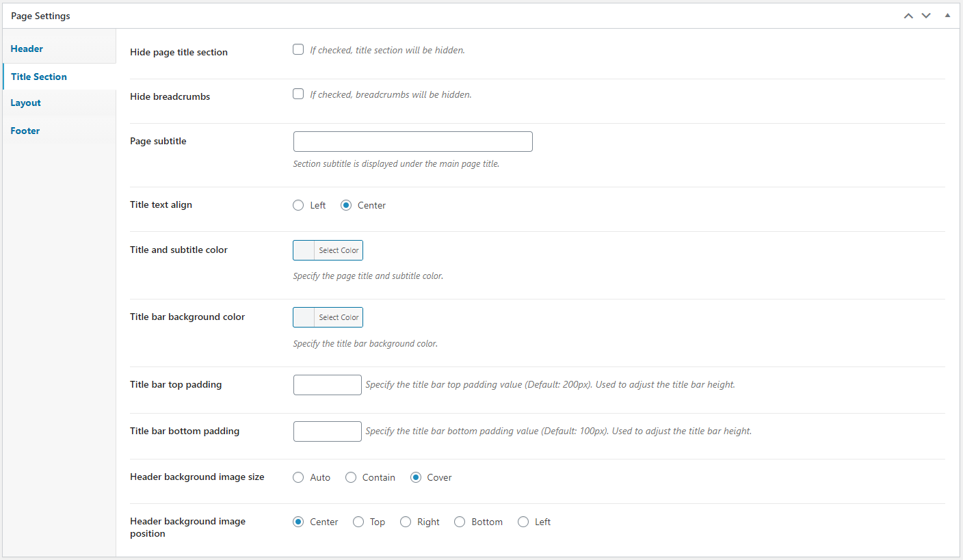
Task: Click the 'Hide page title section' label
Action: click(179, 53)
